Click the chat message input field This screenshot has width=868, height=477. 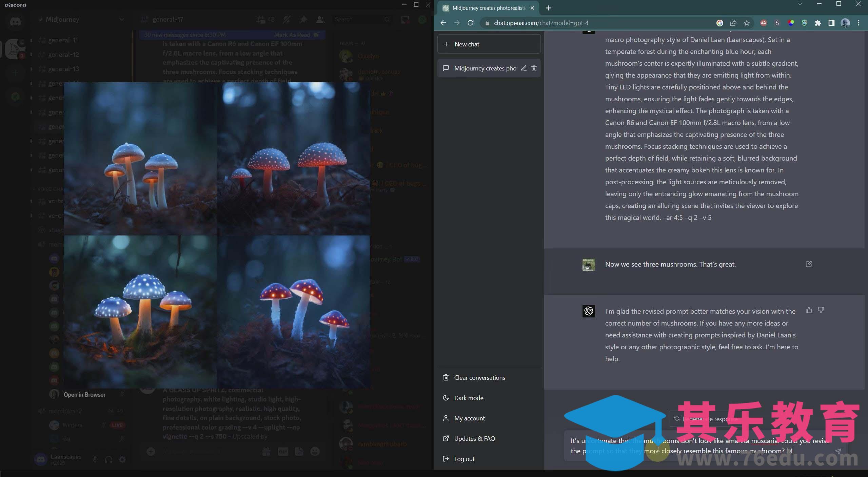(x=698, y=446)
